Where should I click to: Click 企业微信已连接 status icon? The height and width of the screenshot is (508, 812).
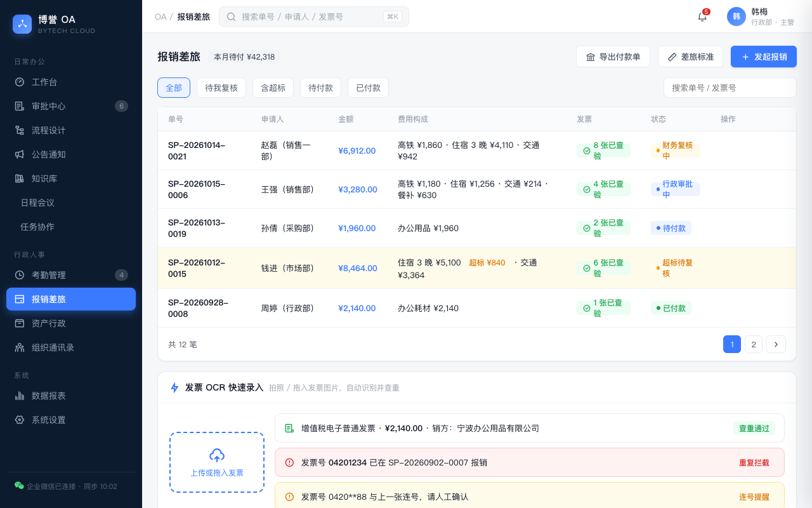(x=19, y=486)
